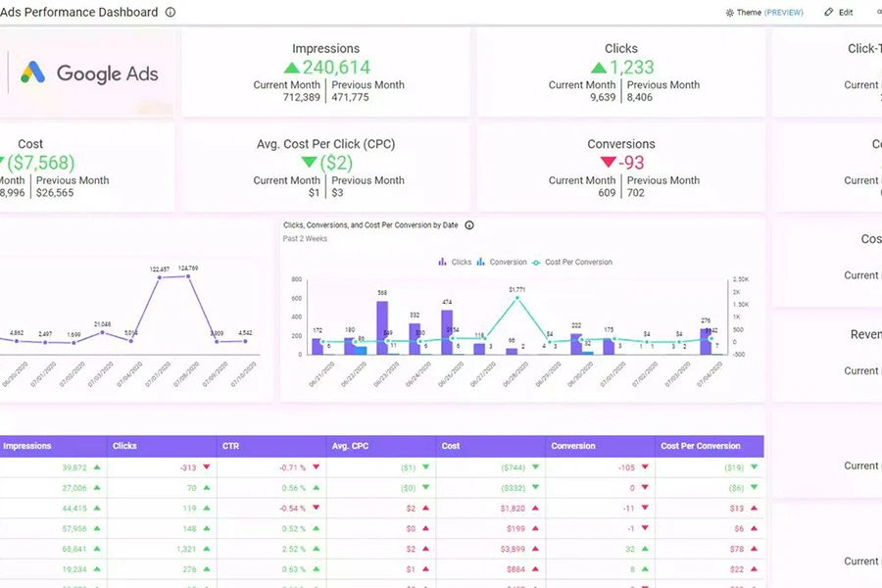Click the 124,769 data point on the line chart
This screenshot has width=882, height=588.
click(x=189, y=277)
